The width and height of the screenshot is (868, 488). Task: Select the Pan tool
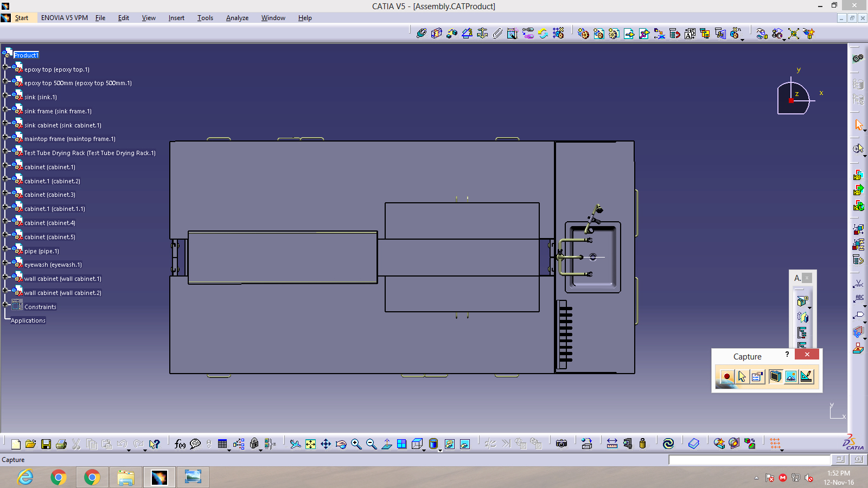pos(325,444)
